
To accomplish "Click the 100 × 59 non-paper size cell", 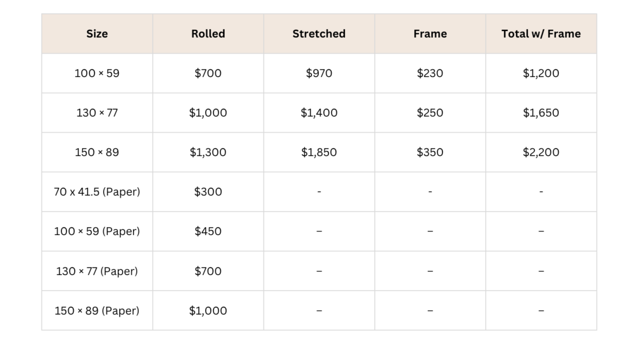I will pyautogui.click(x=97, y=74).
